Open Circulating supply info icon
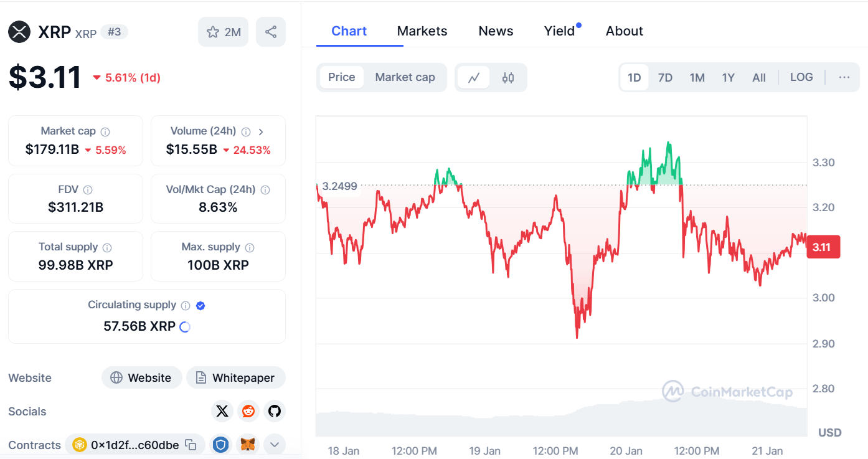The width and height of the screenshot is (868, 459). 186,305
